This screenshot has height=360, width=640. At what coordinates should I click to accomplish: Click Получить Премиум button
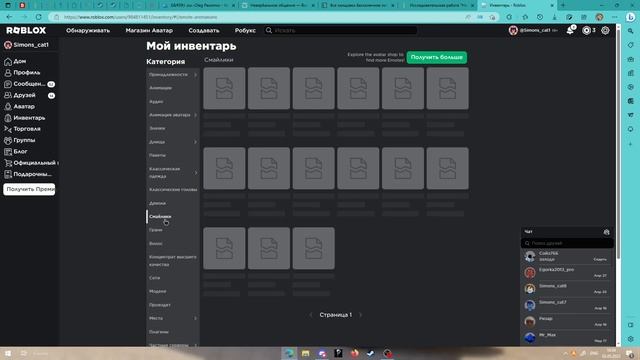(29, 189)
